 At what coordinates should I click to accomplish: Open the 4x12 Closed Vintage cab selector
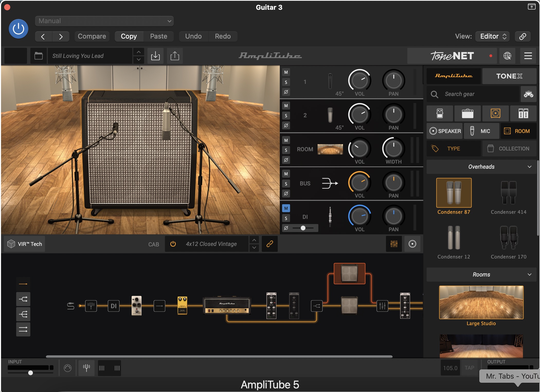tap(211, 244)
